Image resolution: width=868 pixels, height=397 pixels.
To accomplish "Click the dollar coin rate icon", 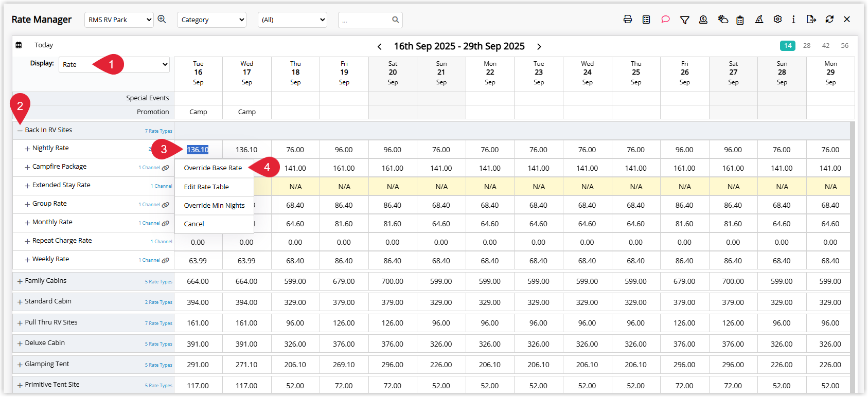I will [703, 20].
